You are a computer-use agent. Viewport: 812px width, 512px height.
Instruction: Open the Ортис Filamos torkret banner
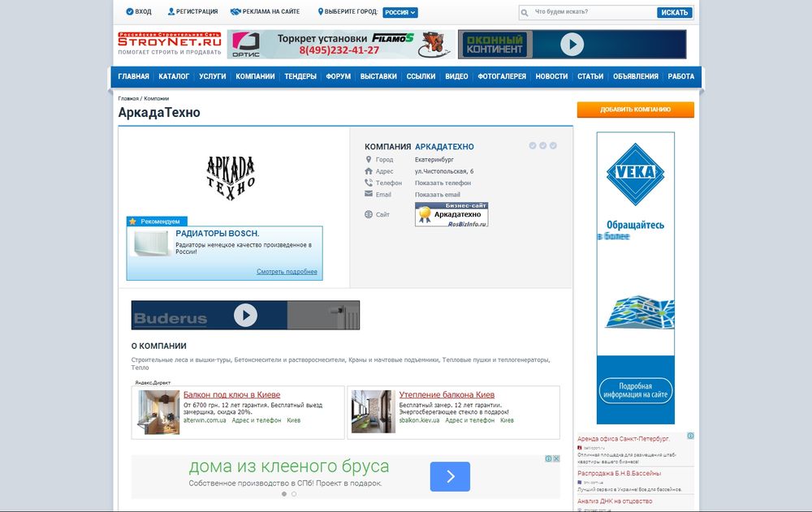pos(341,44)
